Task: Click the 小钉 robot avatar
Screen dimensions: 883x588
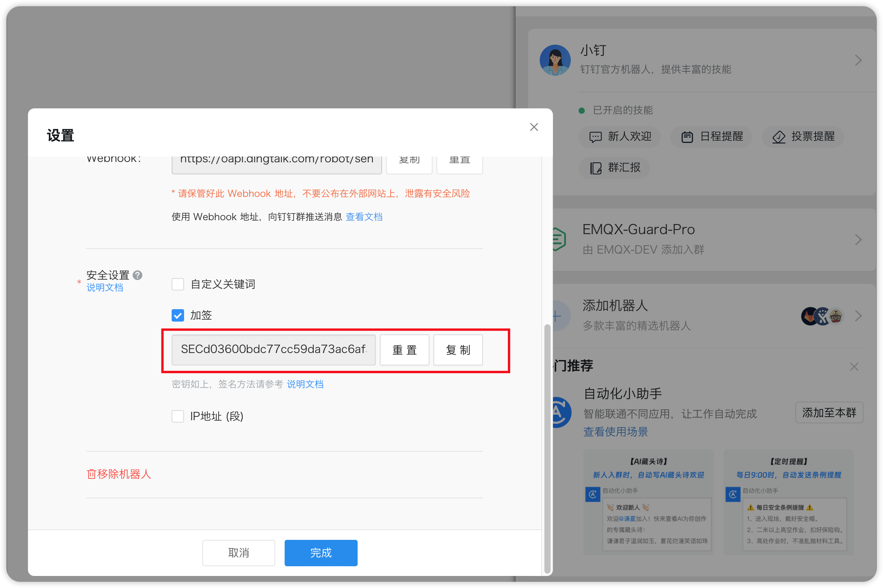Action: click(555, 60)
